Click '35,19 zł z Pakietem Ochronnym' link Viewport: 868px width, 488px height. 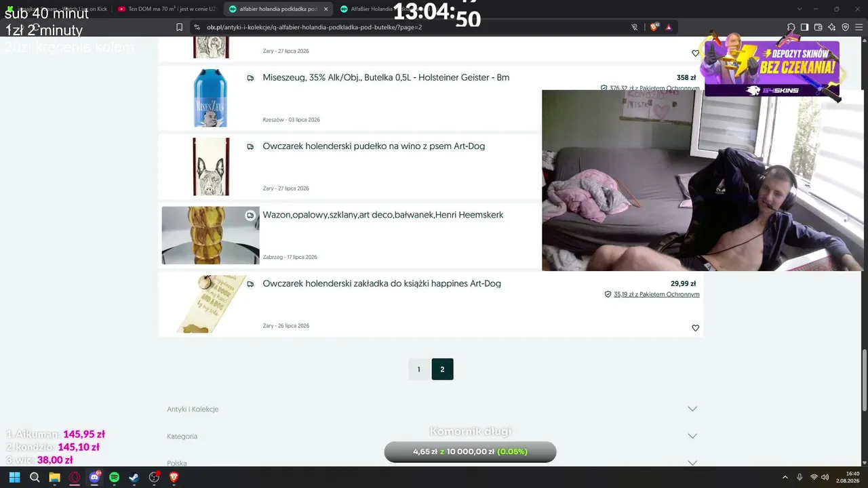[656, 294]
